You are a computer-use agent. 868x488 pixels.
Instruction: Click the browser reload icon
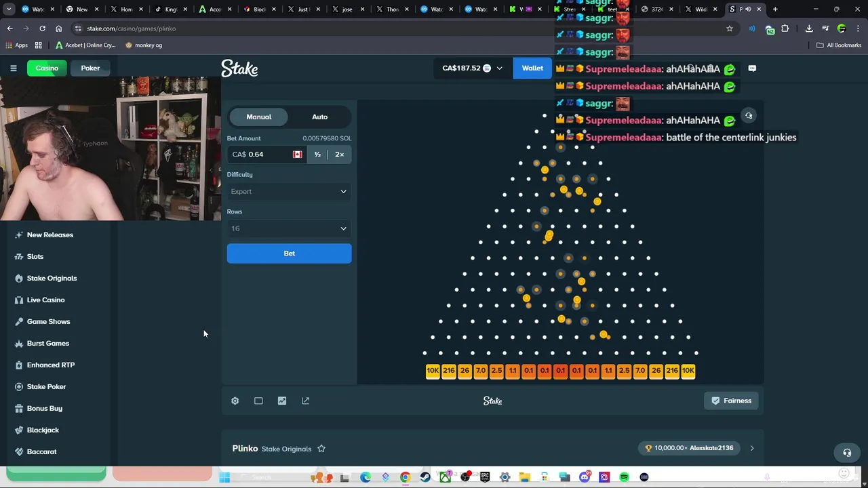click(x=42, y=28)
